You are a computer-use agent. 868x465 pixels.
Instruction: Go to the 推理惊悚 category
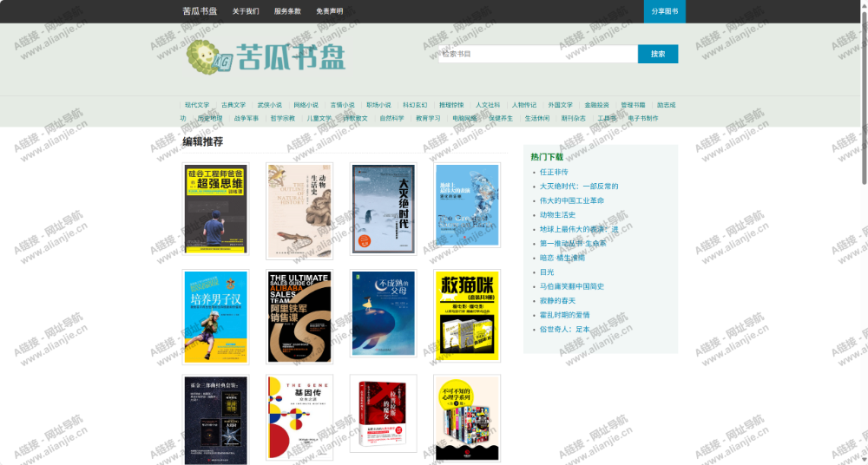pyautogui.click(x=451, y=105)
